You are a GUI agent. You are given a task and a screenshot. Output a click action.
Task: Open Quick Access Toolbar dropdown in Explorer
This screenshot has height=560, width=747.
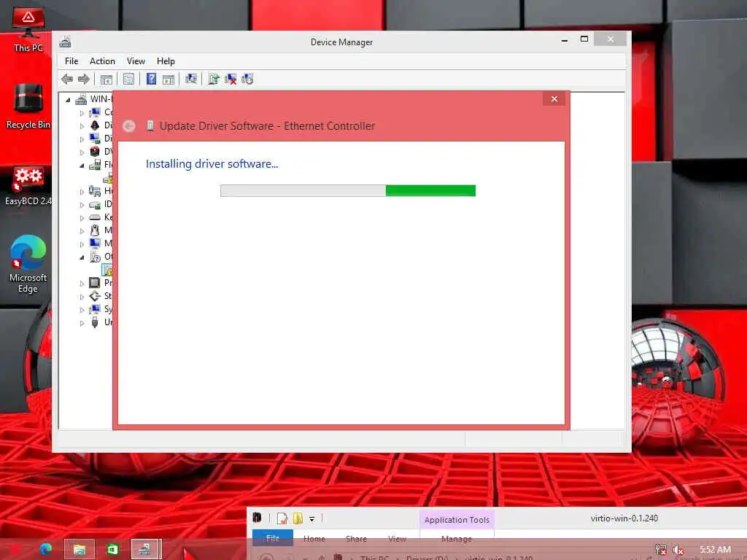pos(312,518)
